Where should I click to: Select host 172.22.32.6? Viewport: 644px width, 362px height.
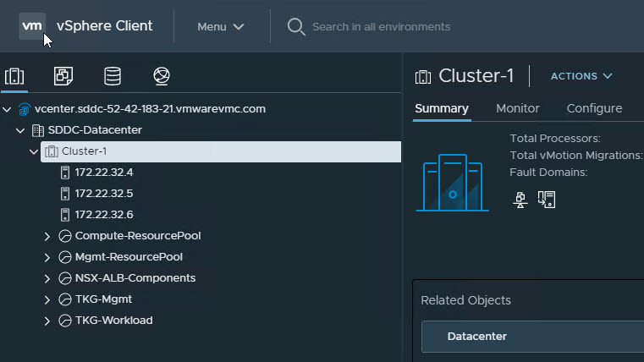coord(104,215)
